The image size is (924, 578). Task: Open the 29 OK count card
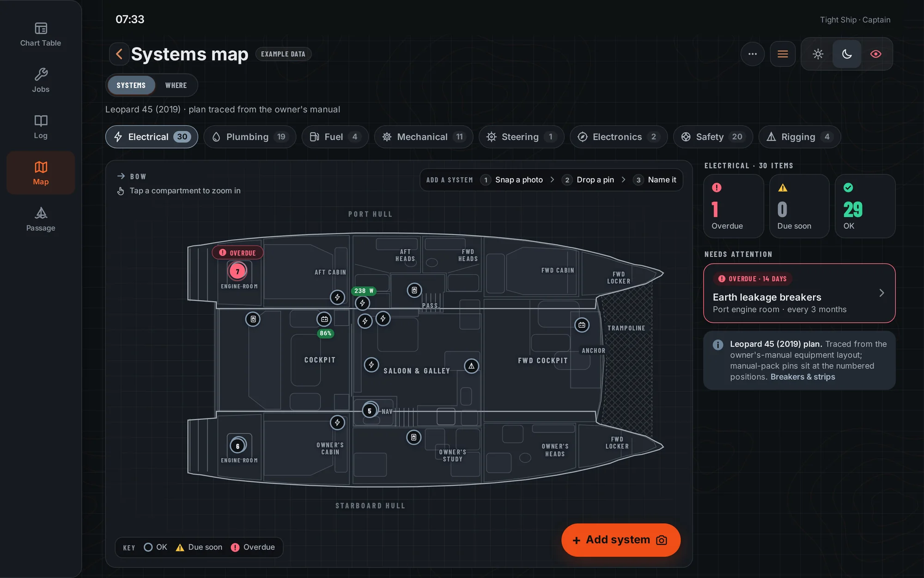[865, 206]
